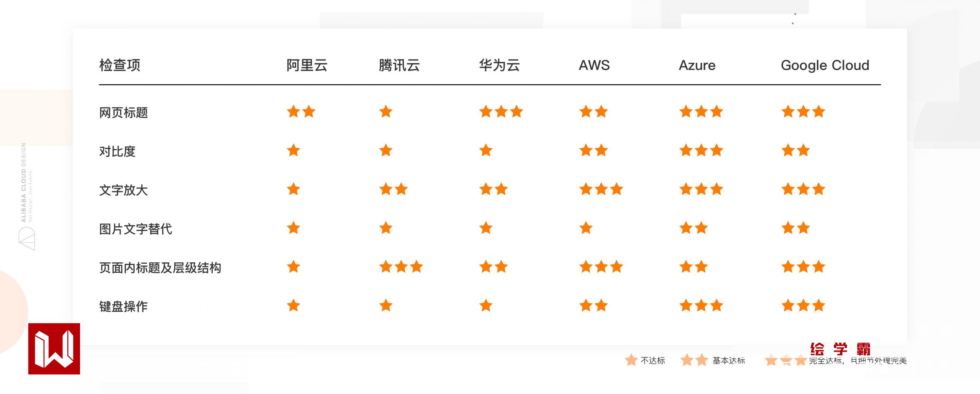
Task: Click the 检查项 header text
Action: pos(120,65)
